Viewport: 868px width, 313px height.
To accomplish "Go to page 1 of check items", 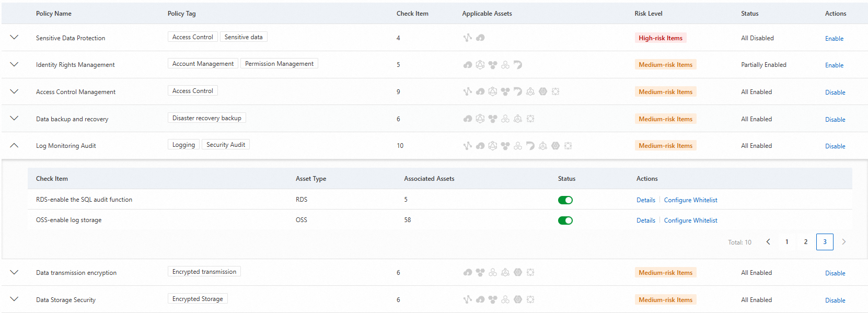I will pos(787,242).
